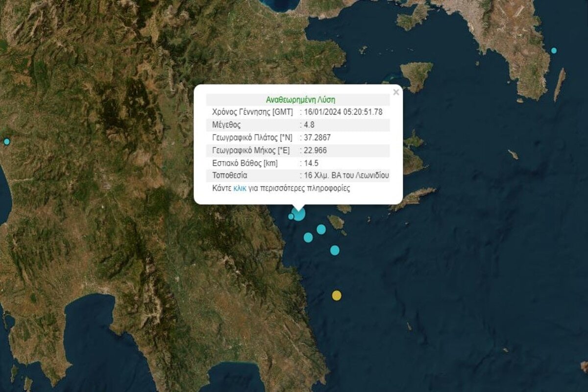This screenshot has width=588, height=392.
Task: Select the cyan marker near the Attica coast
Action: point(554,50)
